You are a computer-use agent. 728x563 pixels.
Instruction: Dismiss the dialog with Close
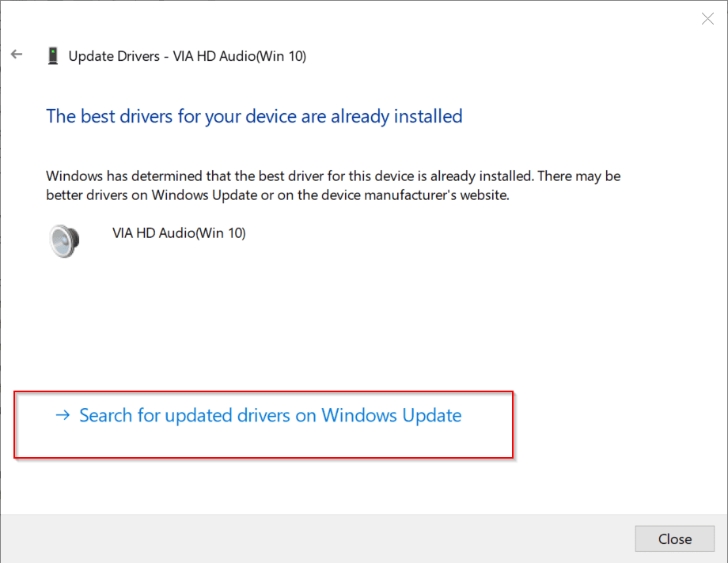[x=674, y=538]
